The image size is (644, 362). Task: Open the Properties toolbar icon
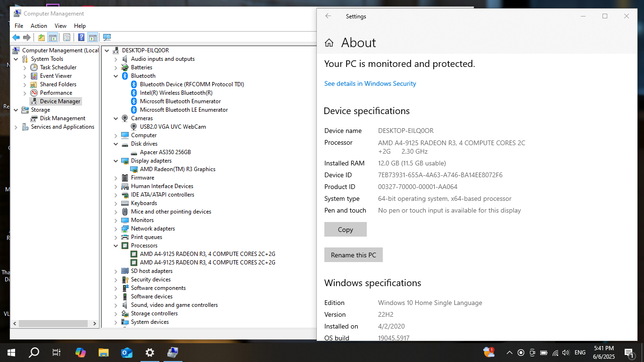[x=66, y=38]
